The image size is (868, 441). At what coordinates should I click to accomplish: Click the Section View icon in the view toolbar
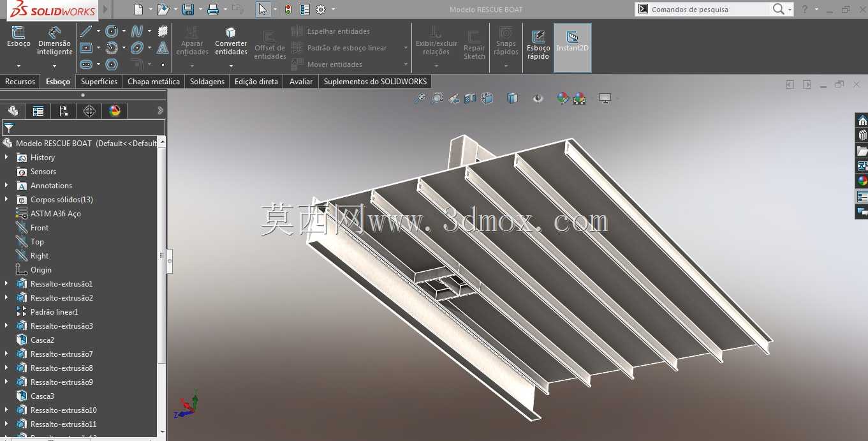470,98
